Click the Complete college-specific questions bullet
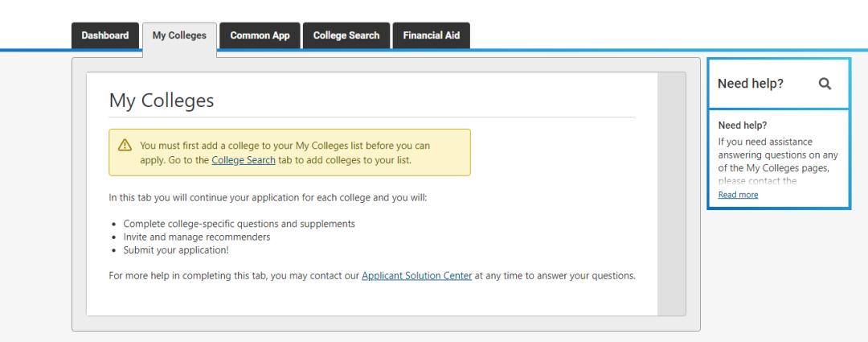The width and height of the screenshot is (868, 342). pyautogui.click(x=239, y=223)
